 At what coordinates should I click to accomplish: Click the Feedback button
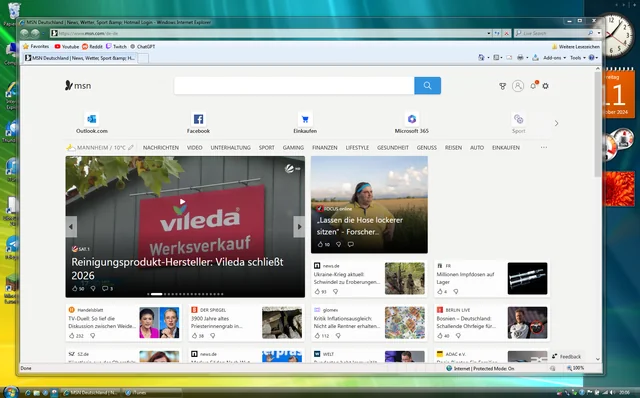[567, 356]
